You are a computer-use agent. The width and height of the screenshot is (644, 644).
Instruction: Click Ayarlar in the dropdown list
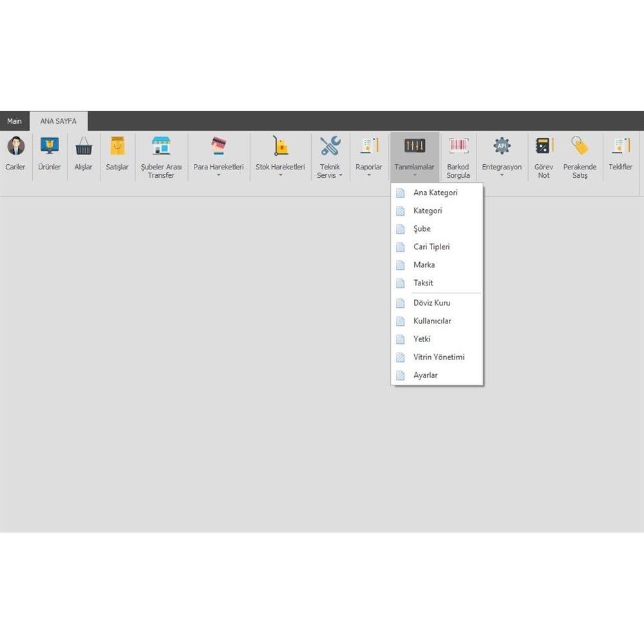(x=425, y=375)
